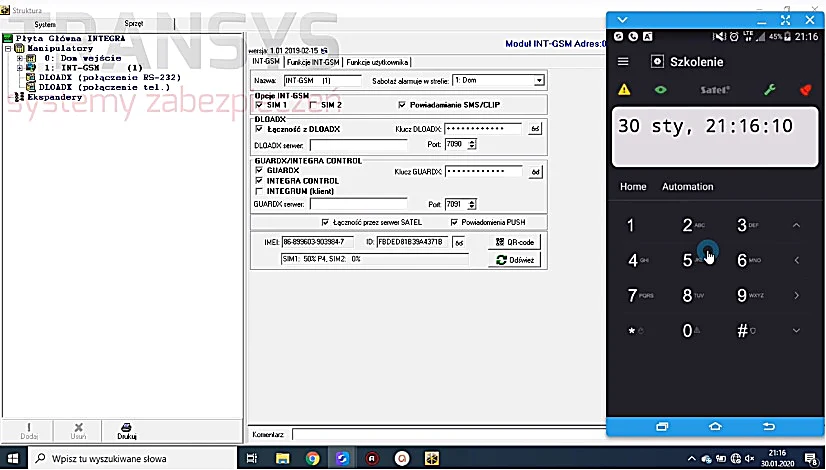Screen dimensions: 826x470
Task: Open the hamburger menu in phone app
Action: 623,62
